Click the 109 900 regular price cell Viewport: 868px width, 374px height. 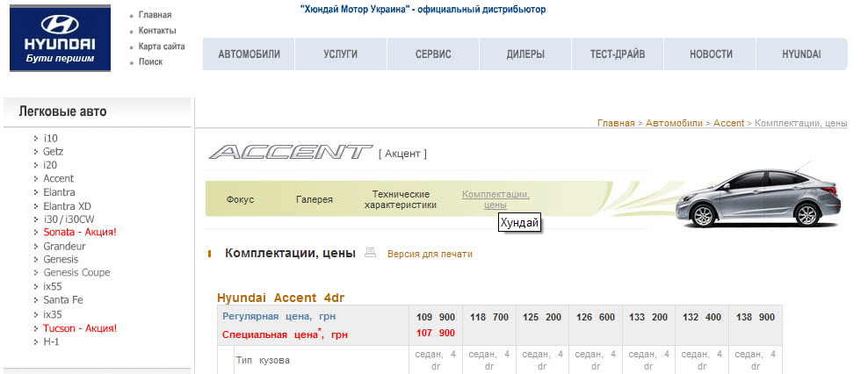(436, 317)
